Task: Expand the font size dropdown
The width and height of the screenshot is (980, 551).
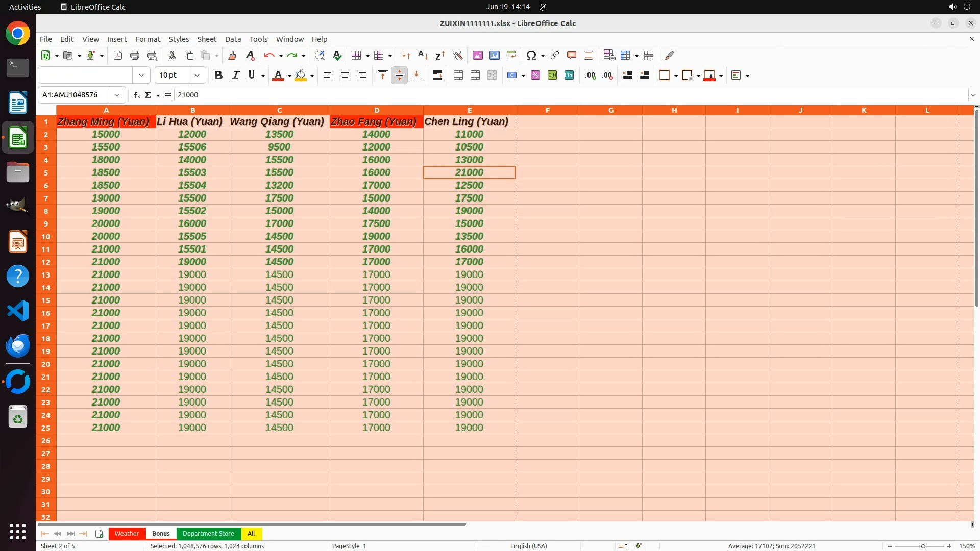Action: (197, 76)
